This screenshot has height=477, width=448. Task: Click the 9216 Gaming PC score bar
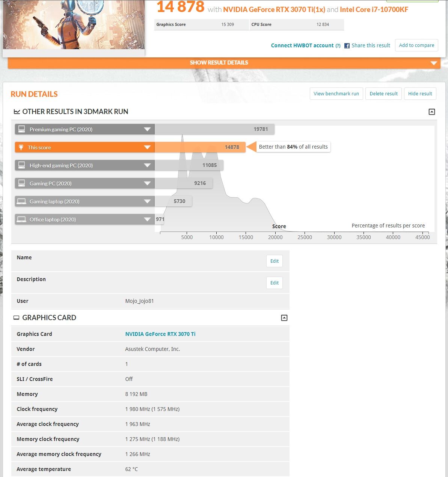pos(184,184)
